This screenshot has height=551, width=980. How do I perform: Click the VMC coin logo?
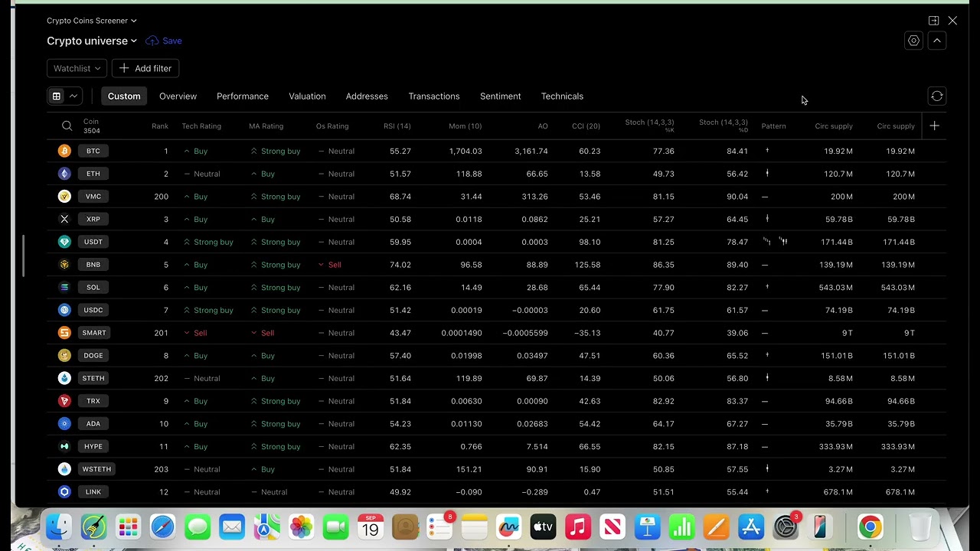click(x=64, y=197)
